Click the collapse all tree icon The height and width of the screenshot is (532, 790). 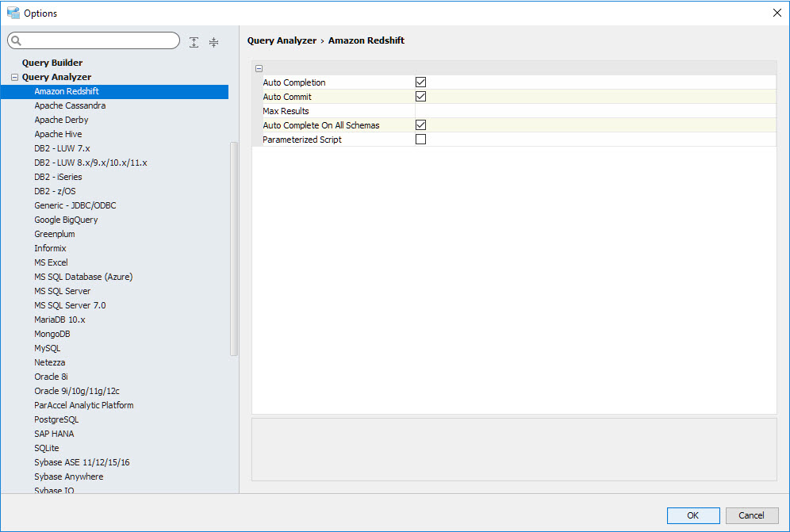[x=213, y=42]
